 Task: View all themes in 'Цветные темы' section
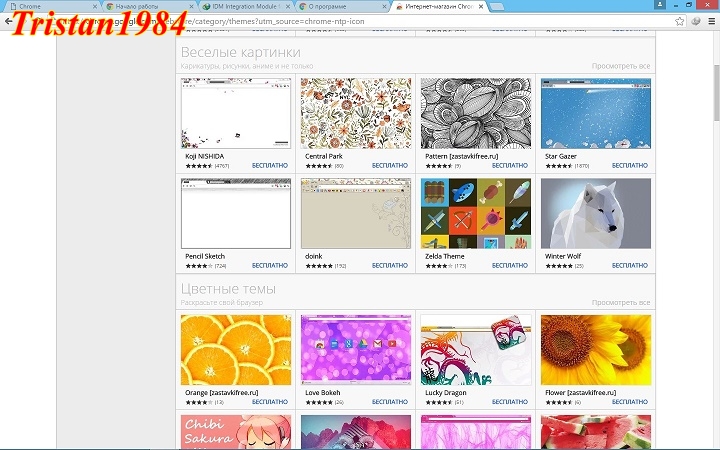pos(620,302)
